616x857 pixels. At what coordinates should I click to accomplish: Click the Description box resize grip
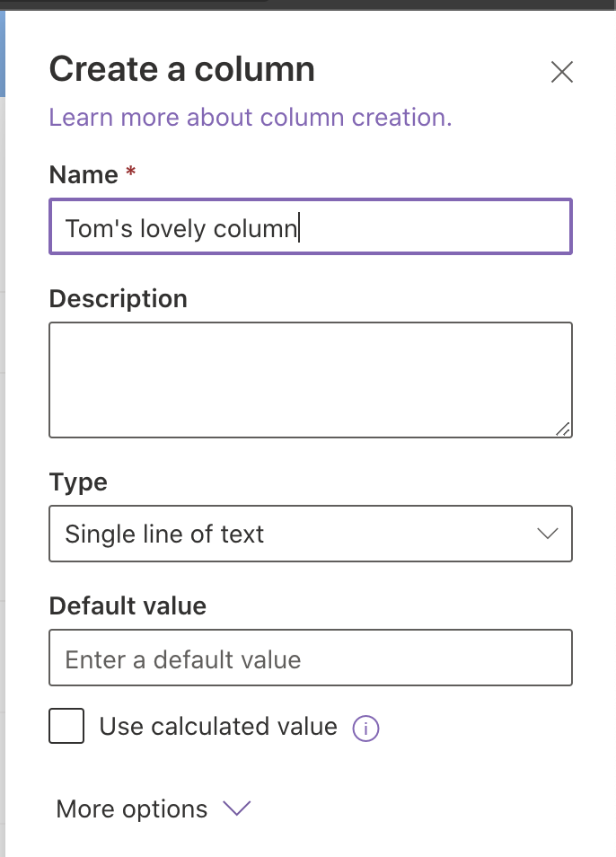(x=563, y=429)
